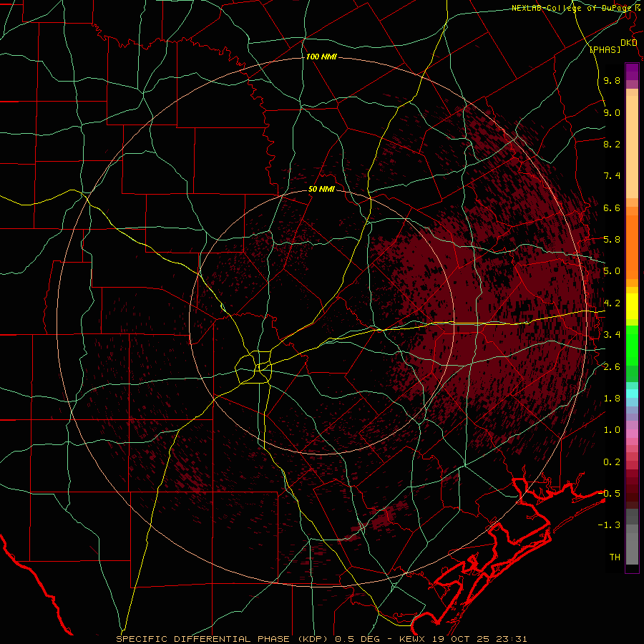Click the 4.2 value on color scale
The image size is (644, 644).
click(612, 303)
